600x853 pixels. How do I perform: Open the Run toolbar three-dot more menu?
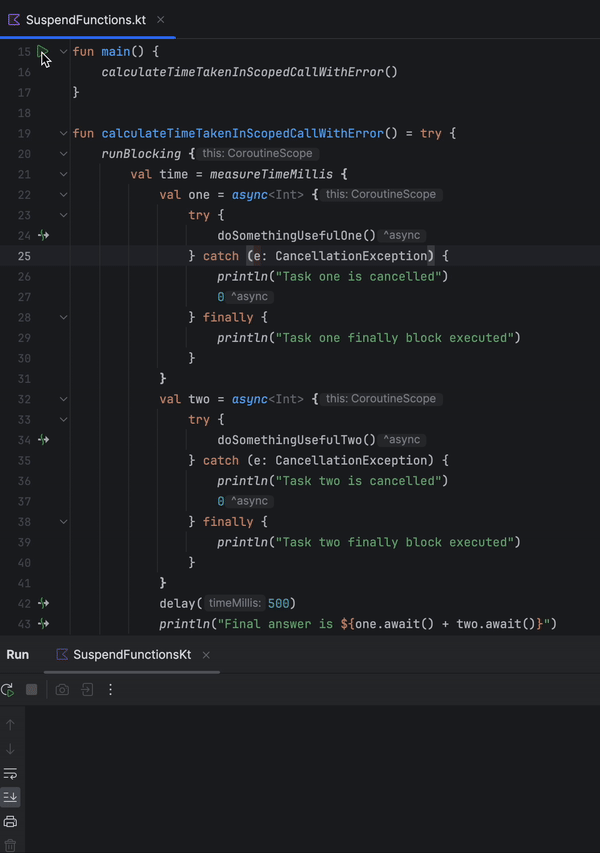(x=111, y=690)
